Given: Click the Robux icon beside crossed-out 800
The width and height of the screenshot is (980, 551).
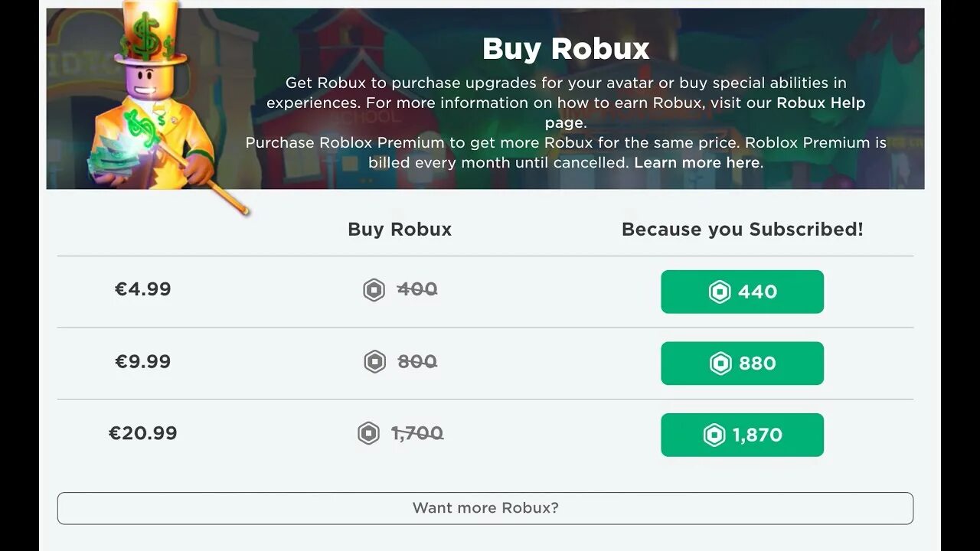Looking at the screenshot, I should pos(374,362).
